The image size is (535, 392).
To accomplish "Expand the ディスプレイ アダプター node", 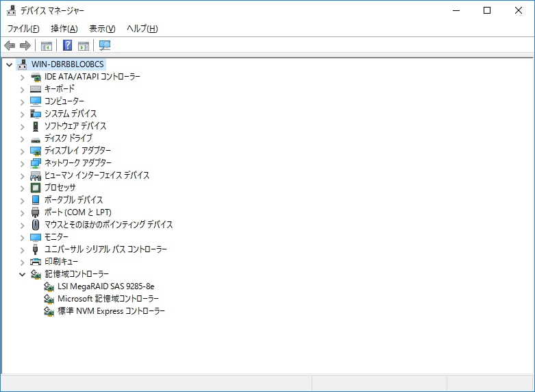I will [x=22, y=151].
